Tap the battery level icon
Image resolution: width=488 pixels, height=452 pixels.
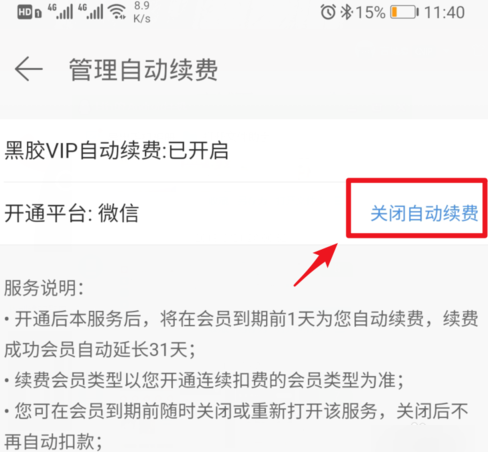tap(404, 12)
